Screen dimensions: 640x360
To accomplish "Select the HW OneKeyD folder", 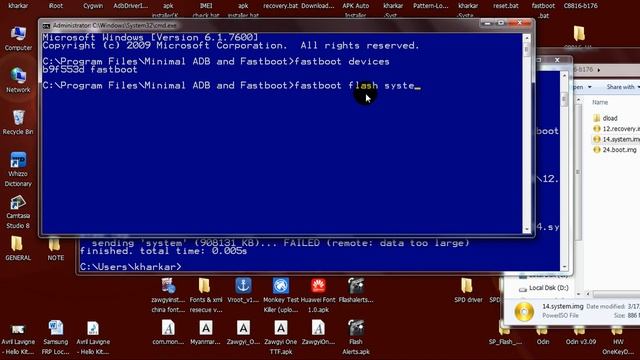I will pyautogui.click(x=618, y=342).
